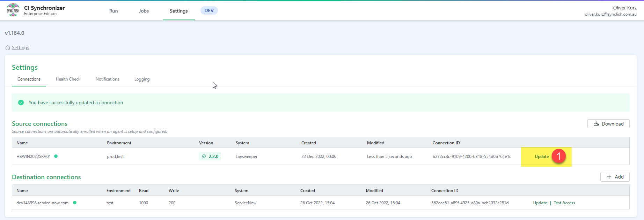Click the Download button
The image size is (644, 220).
click(608, 124)
